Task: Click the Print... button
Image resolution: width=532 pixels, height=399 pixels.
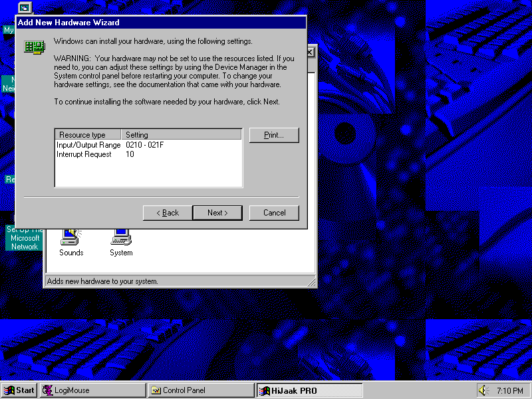Action: [x=274, y=135]
